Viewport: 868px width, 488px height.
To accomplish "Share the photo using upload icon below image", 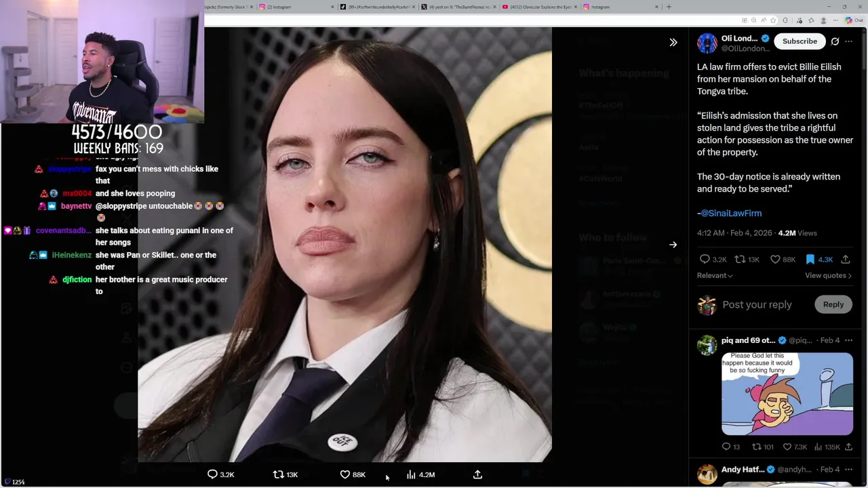I will (x=477, y=474).
